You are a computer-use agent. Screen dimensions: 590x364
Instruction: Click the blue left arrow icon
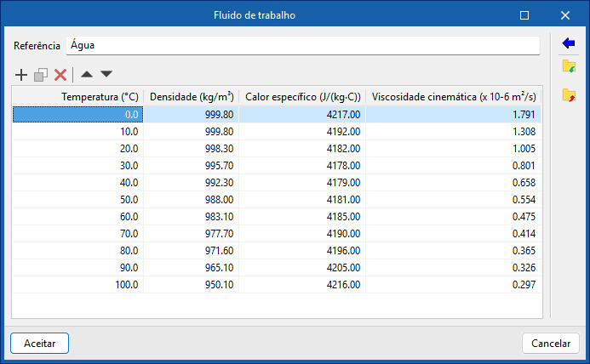tap(569, 43)
